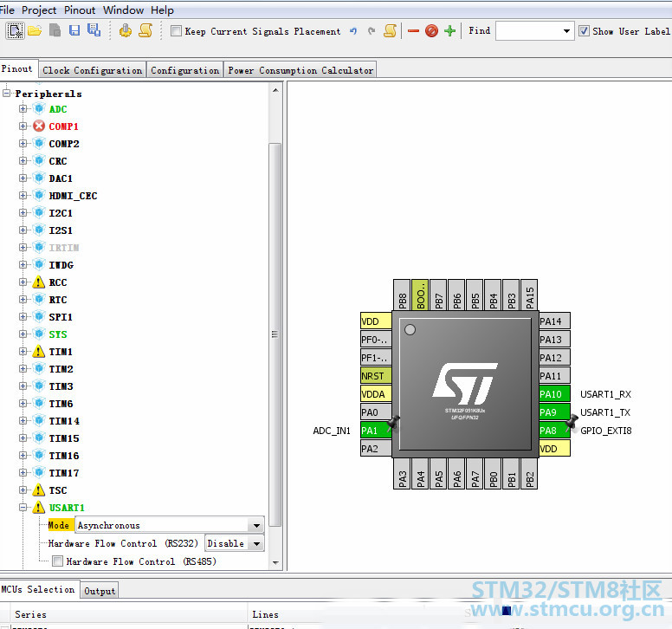Click the green PA9 pin on the chip
The height and width of the screenshot is (629, 672).
click(554, 412)
